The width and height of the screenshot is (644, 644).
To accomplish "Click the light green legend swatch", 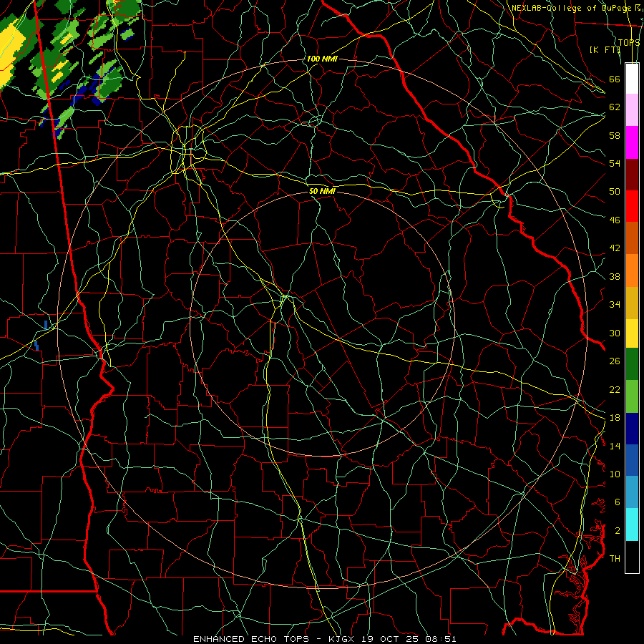I will pos(632,396).
